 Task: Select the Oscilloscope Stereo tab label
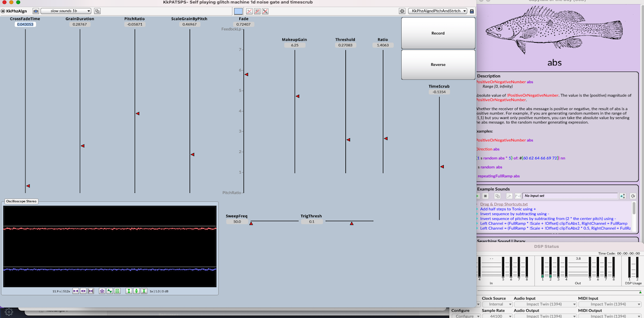(21, 201)
